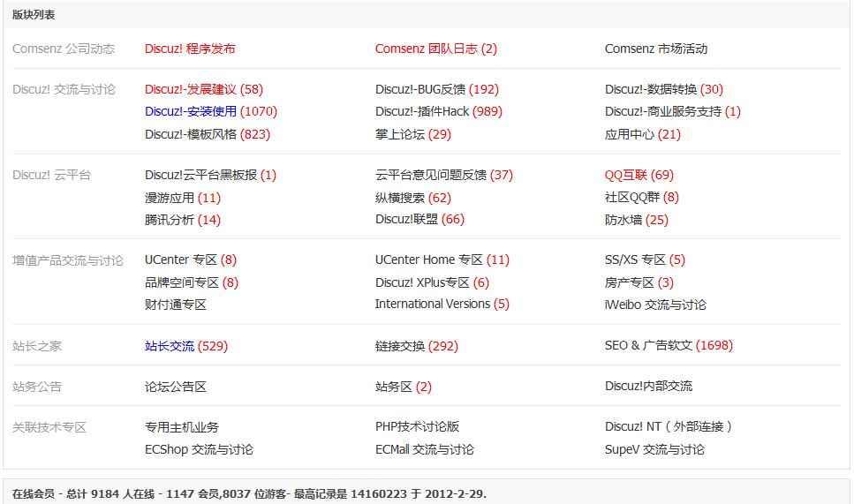Open 漫游应用 board

(170, 198)
